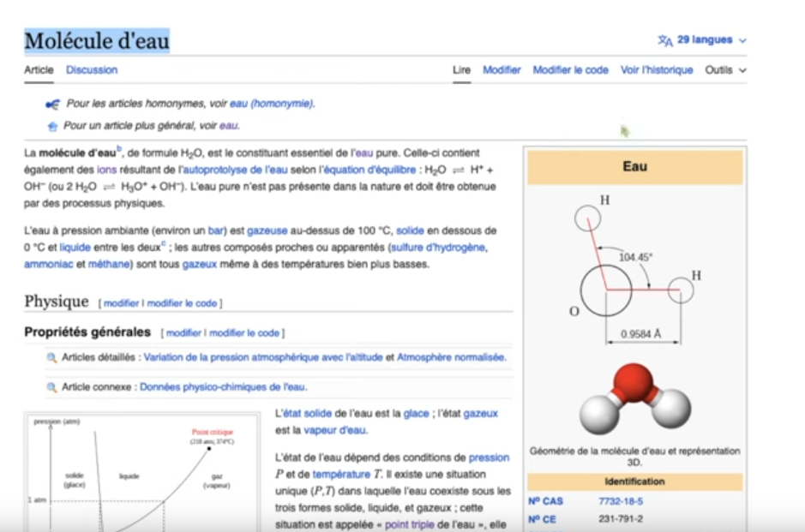
Task: Follow the 'eau (homonymie)' link
Action: (x=271, y=104)
